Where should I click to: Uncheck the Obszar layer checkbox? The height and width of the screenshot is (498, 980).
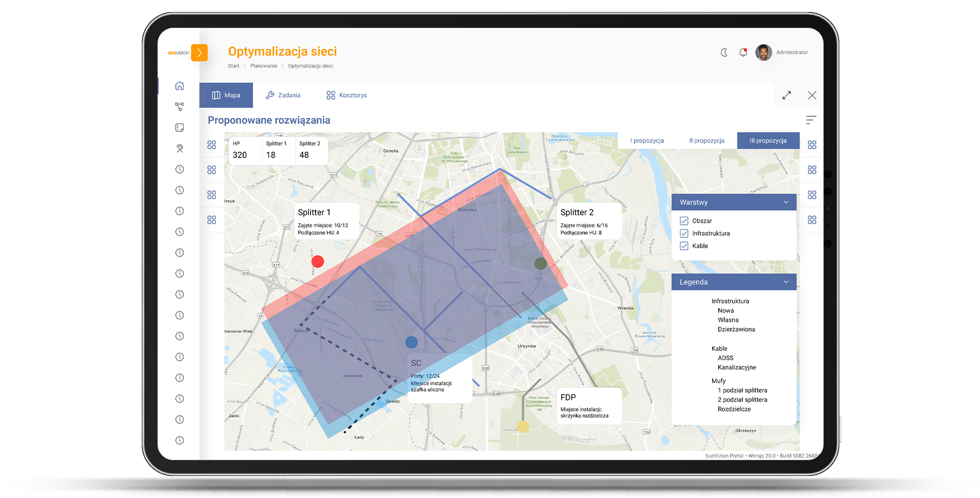684,221
